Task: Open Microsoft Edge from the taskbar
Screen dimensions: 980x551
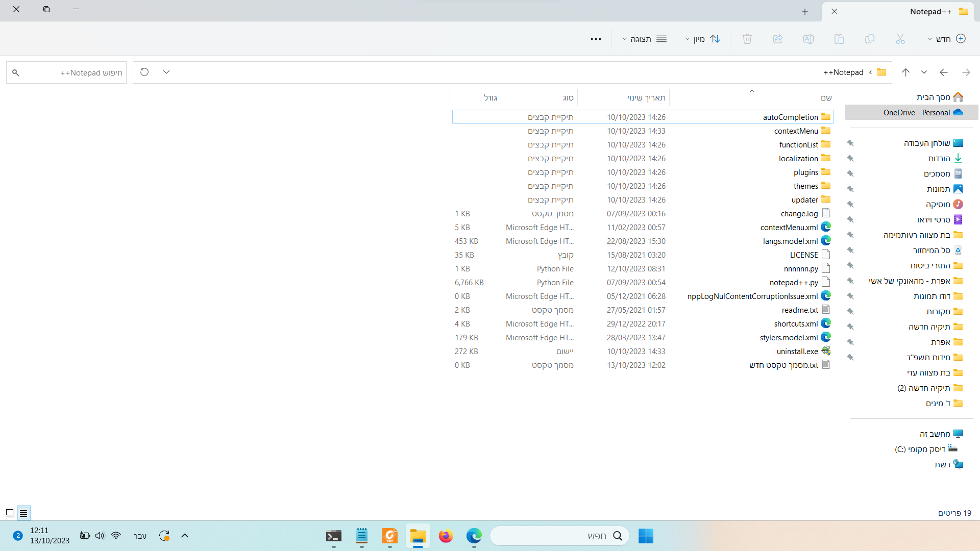Action: tap(474, 536)
